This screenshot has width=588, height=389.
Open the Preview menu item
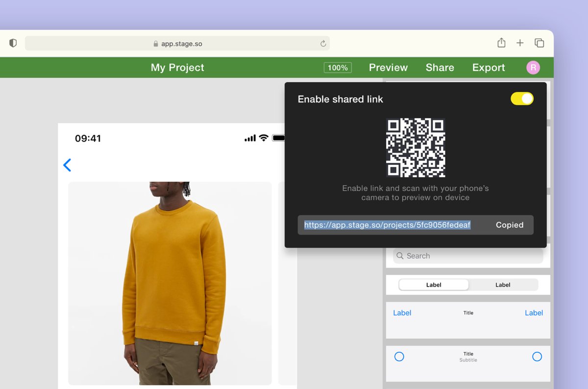pyautogui.click(x=388, y=67)
